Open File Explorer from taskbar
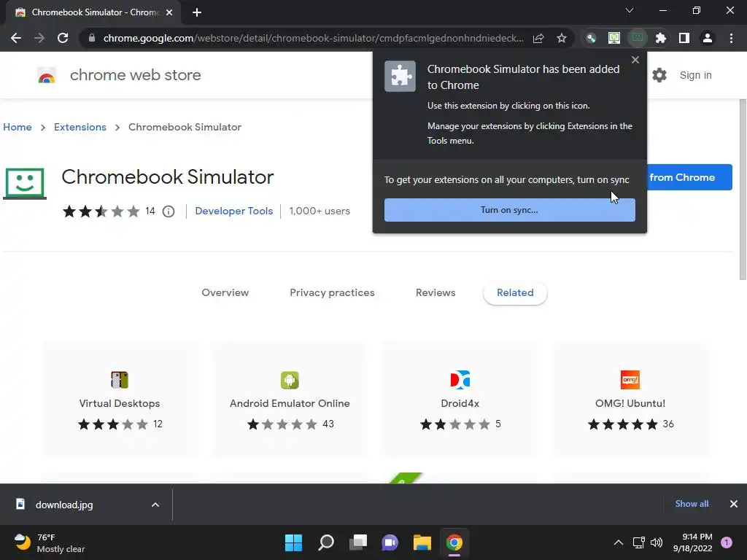The height and width of the screenshot is (560, 747). [422, 542]
